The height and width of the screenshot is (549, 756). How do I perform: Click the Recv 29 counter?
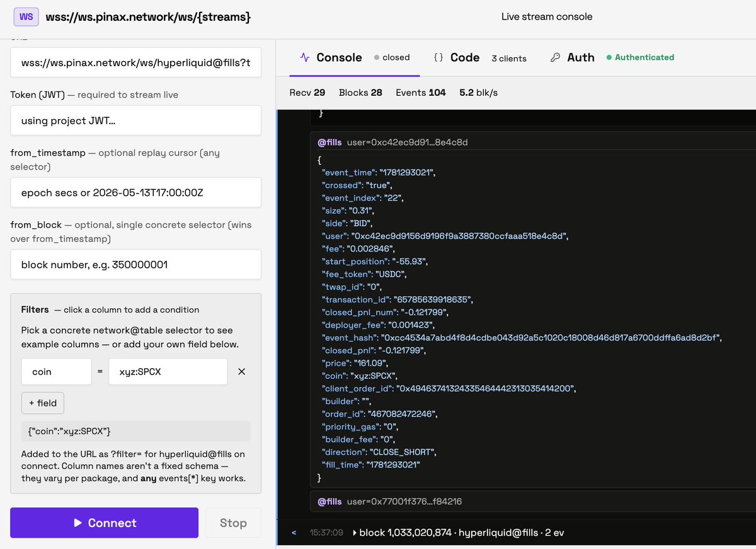click(307, 93)
